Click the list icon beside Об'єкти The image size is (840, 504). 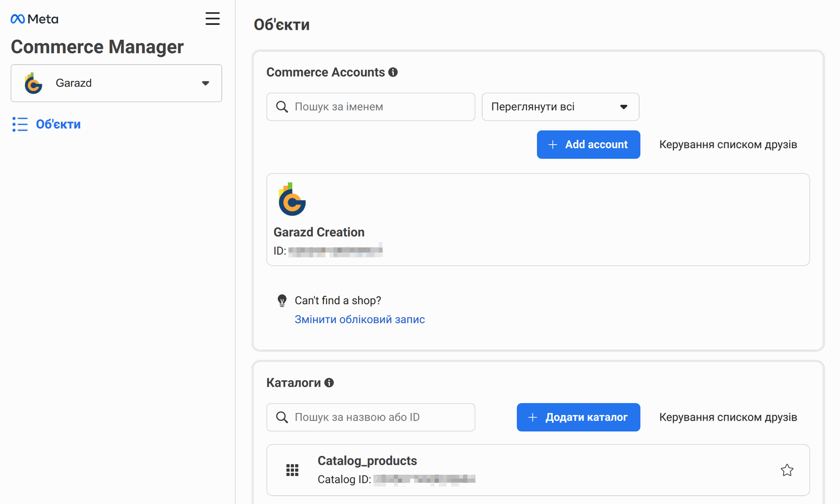(20, 124)
